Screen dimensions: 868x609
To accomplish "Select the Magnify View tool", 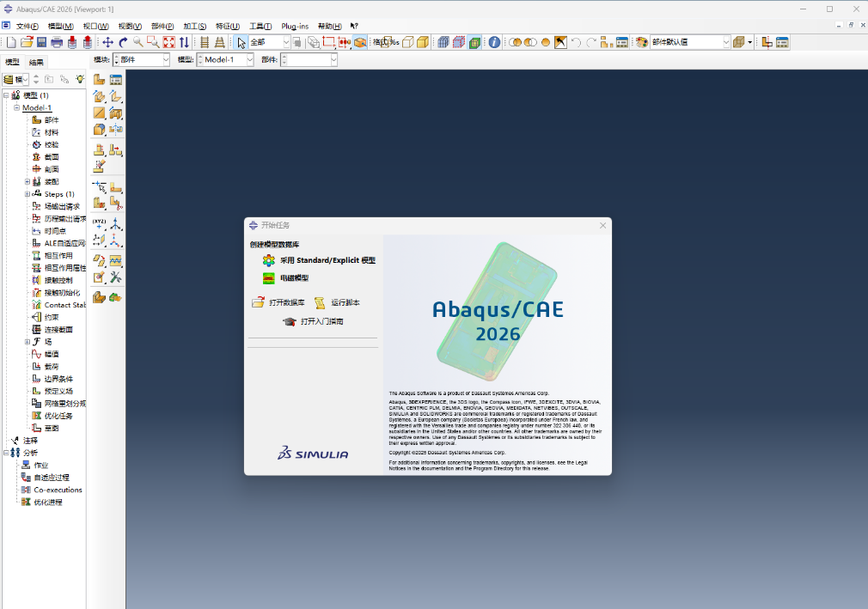I will [138, 42].
